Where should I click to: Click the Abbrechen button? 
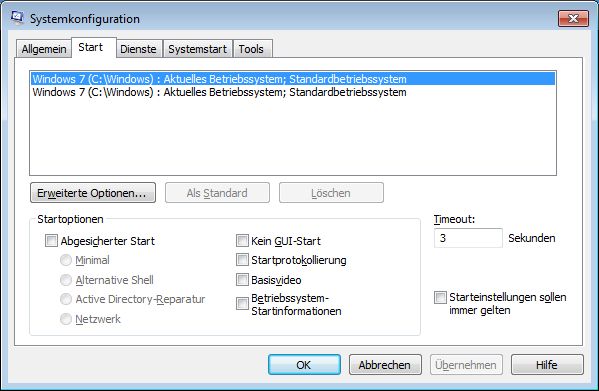tap(385, 365)
